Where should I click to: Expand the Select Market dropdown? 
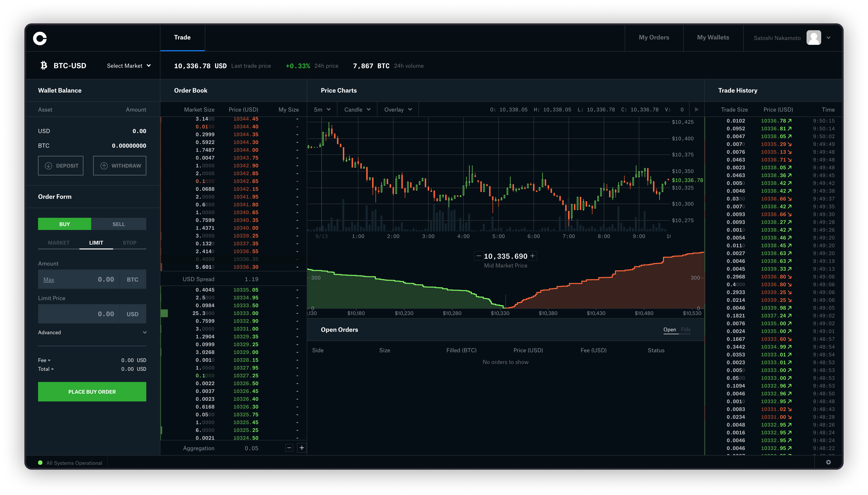point(128,66)
